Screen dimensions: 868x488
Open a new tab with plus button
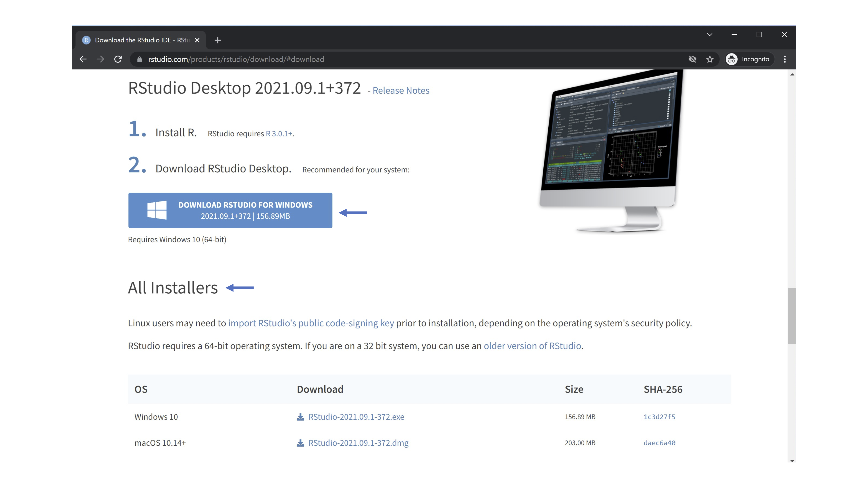coord(218,40)
